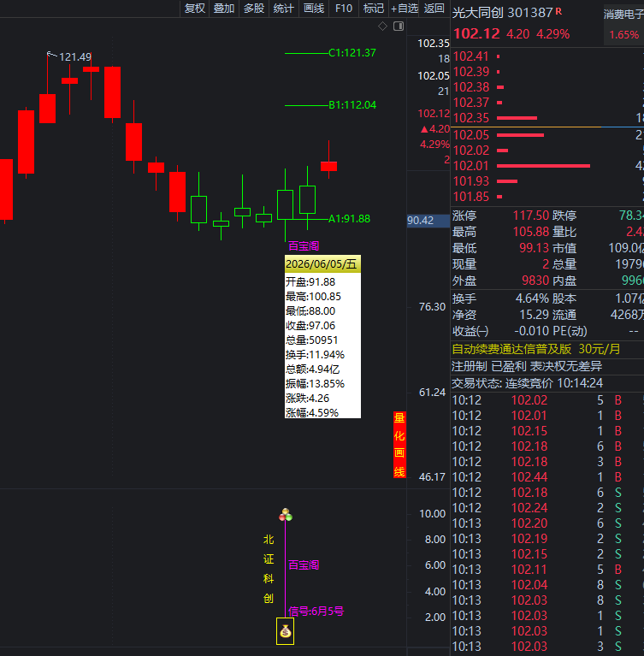644x656 pixels.
Task: Click the 信号:6月5号 signal text
Action: coord(316,612)
